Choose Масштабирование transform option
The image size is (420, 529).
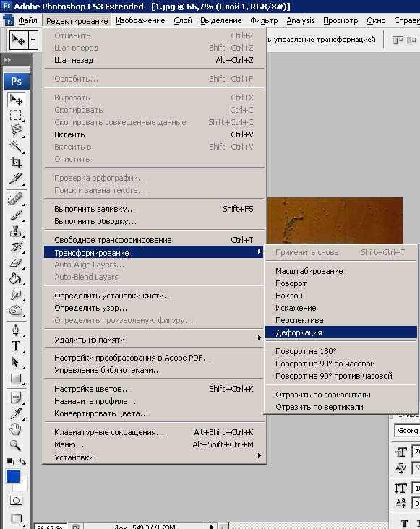(x=341, y=271)
